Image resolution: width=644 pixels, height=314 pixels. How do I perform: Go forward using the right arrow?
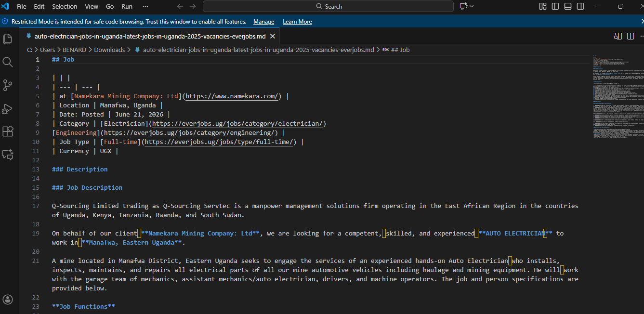point(193,6)
